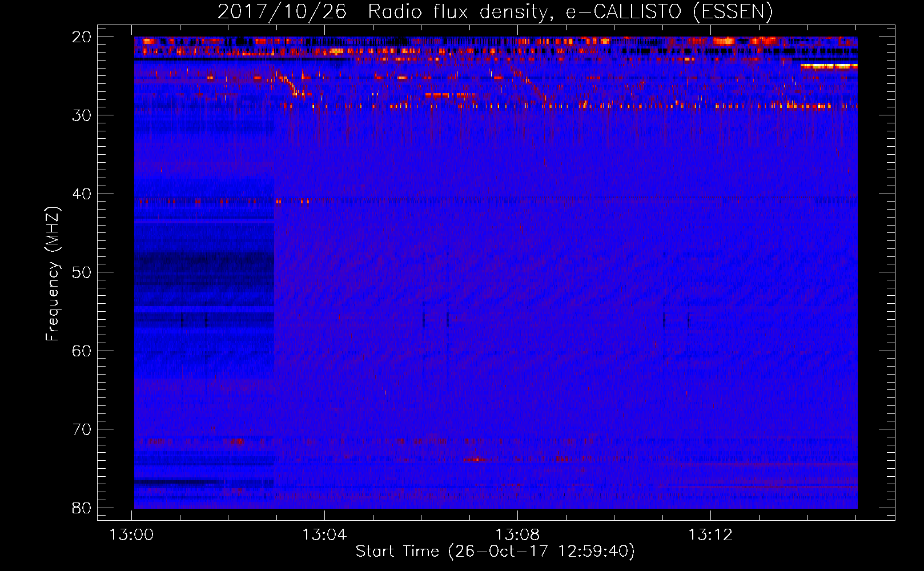Click inside the spectrogram plot area
Screen dimensions: 924x571
tap(496, 272)
